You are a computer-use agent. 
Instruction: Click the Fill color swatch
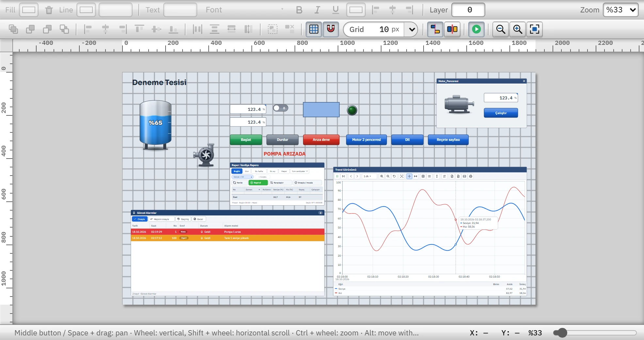pyautogui.click(x=29, y=10)
